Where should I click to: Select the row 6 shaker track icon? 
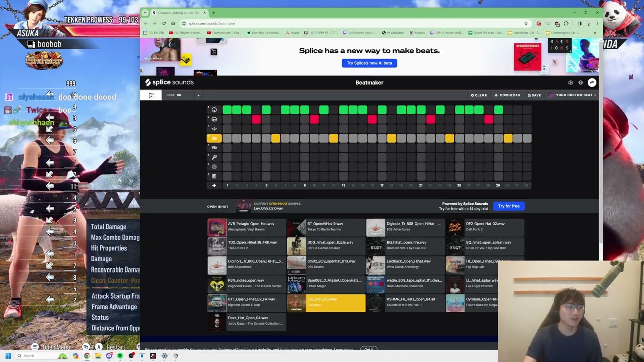[214, 157]
